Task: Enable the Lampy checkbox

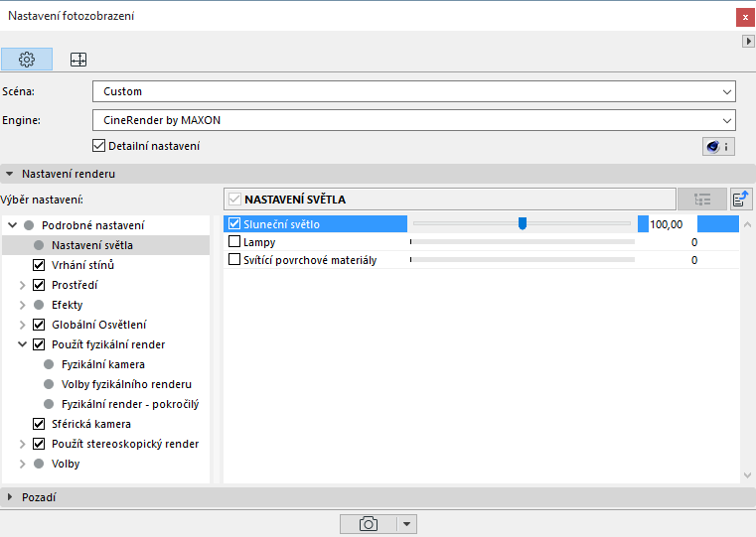Action: 234,241
